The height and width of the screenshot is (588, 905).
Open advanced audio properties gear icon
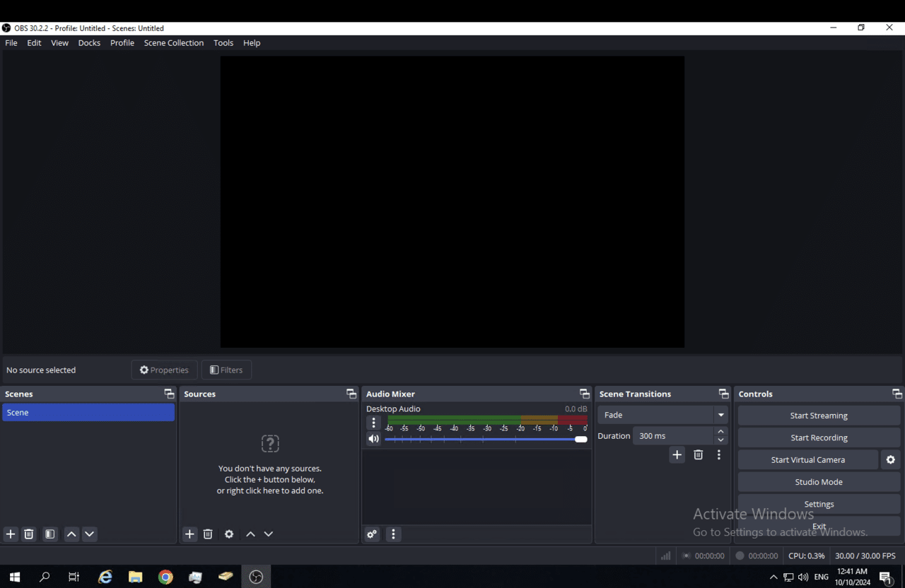[x=372, y=534]
